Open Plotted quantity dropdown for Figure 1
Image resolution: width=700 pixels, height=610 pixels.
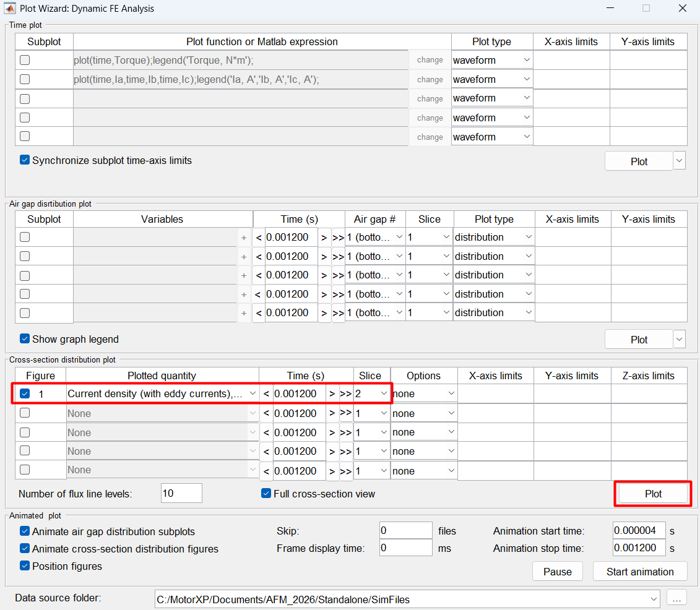tap(163, 393)
